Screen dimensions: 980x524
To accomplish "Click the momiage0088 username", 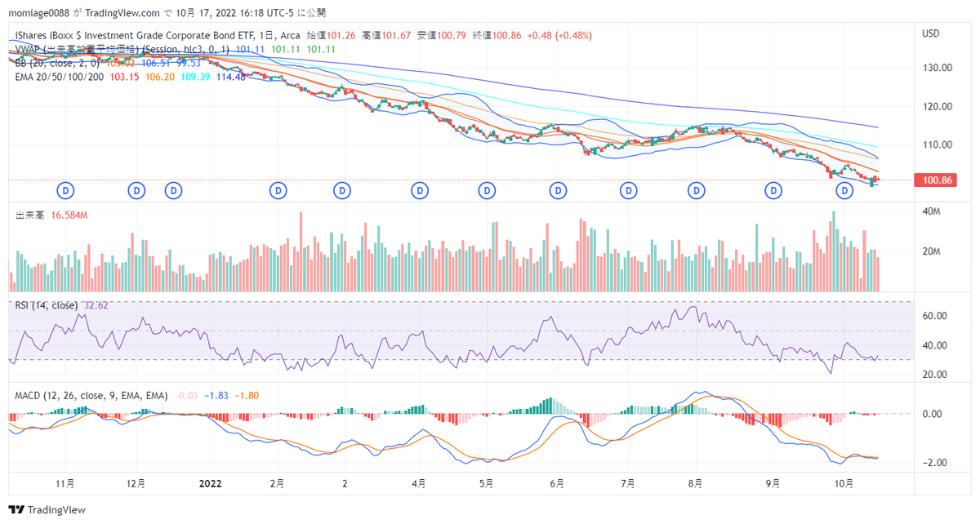I will (39, 13).
